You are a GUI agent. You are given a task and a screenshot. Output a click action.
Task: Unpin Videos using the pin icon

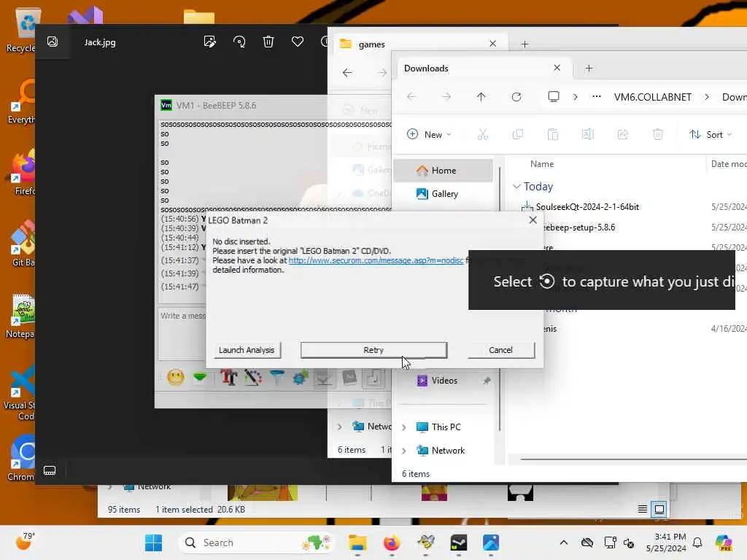487,381
